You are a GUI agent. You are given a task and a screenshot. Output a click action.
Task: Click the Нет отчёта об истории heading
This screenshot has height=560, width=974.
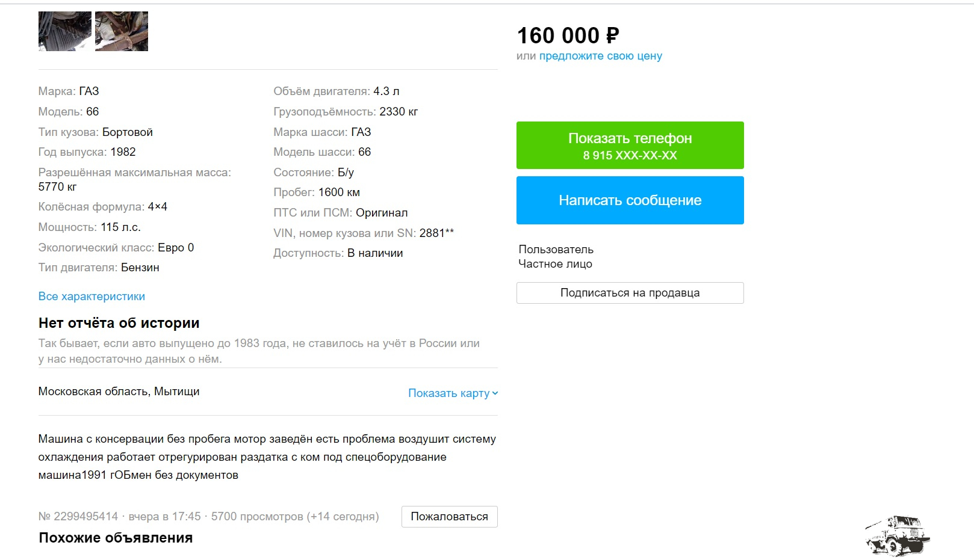(119, 323)
